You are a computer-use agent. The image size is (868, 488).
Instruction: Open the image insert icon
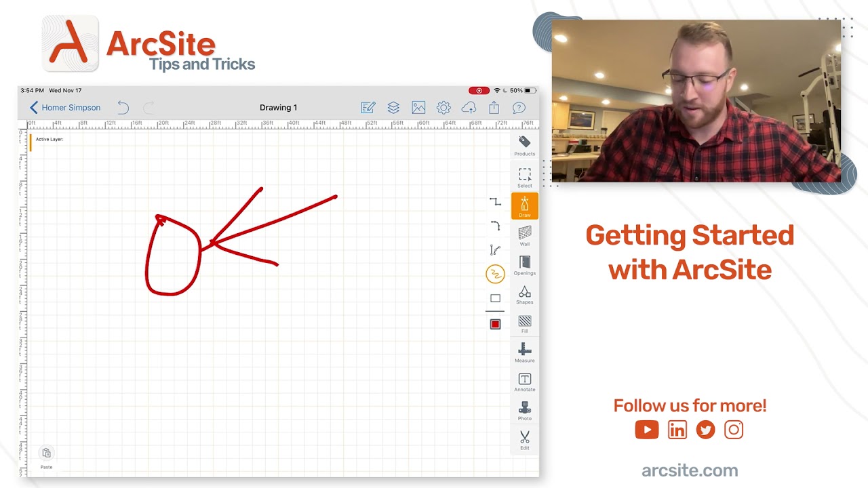pyautogui.click(x=418, y=108)
